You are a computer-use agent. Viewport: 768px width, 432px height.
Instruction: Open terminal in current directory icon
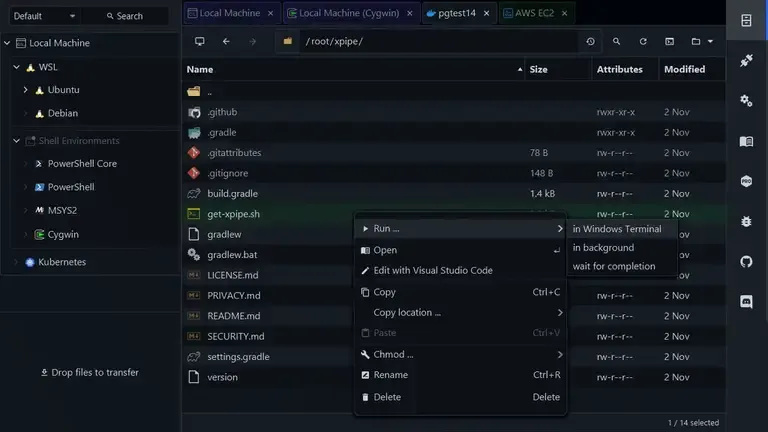click(670, 41)
